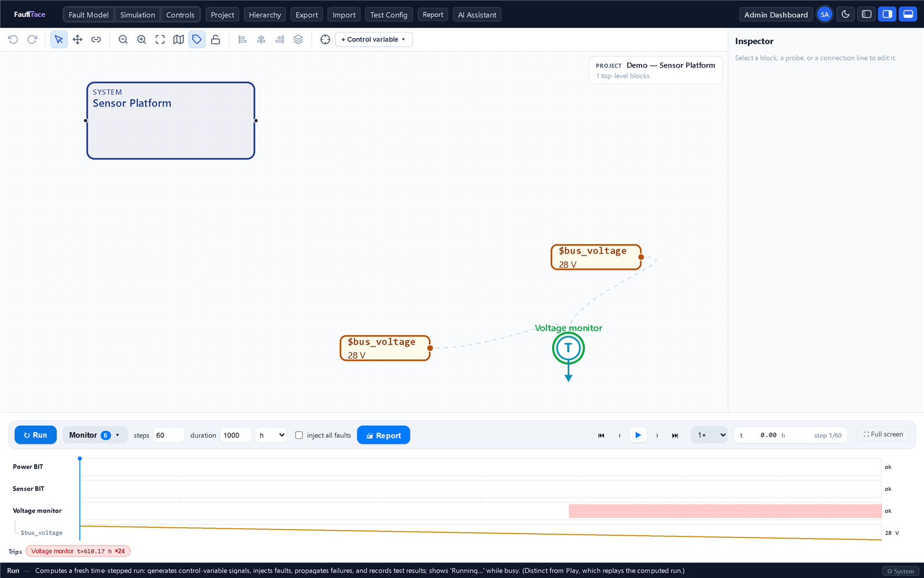
Task: Open the Export menu
Action: click(307, 14)
